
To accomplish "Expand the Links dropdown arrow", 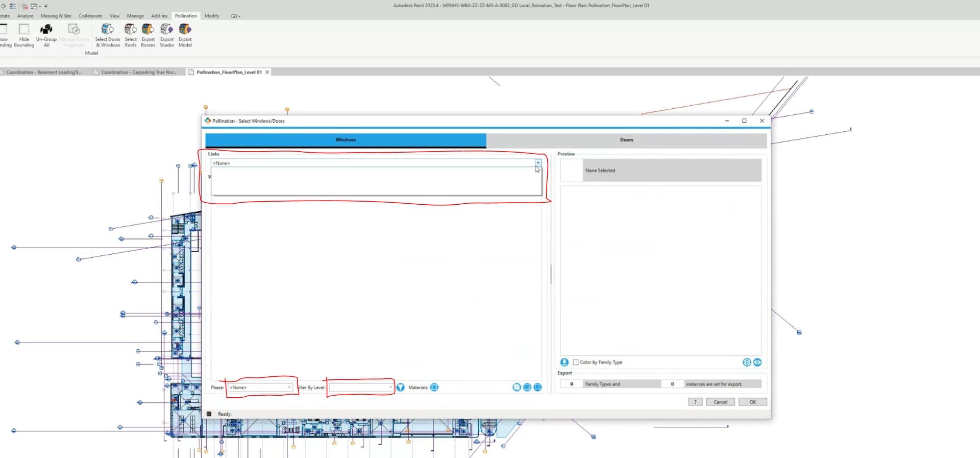I will tap(538, 163).
